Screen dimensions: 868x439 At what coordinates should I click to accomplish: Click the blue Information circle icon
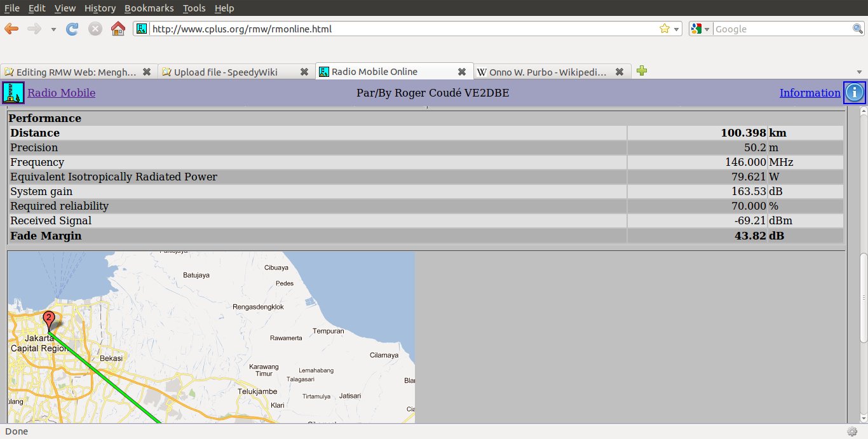point(854,93)
